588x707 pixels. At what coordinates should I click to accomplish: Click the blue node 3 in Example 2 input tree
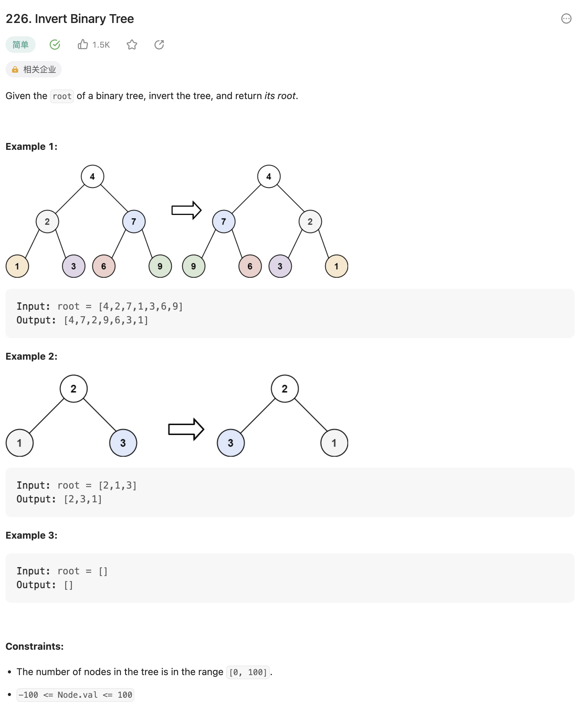click(123, 443)
